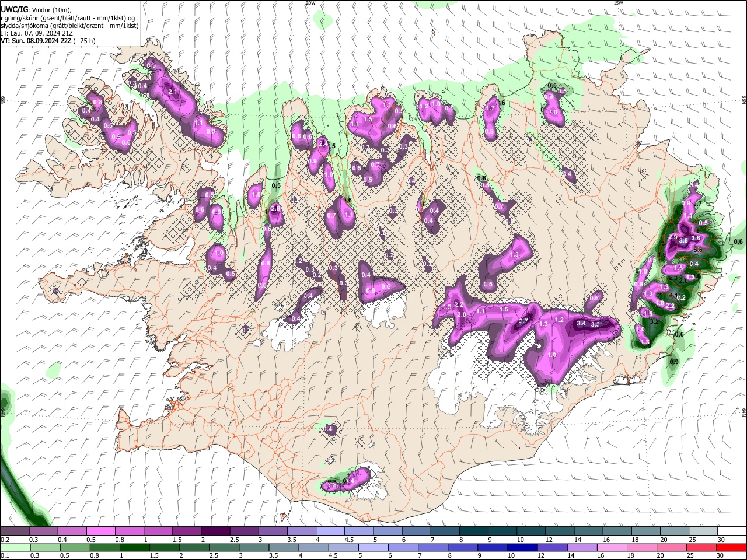Screen dimensions: 747x560
Task: Pick the darkest purple 0.2–0.3 snow legend swatch
Action: point(15,531)
